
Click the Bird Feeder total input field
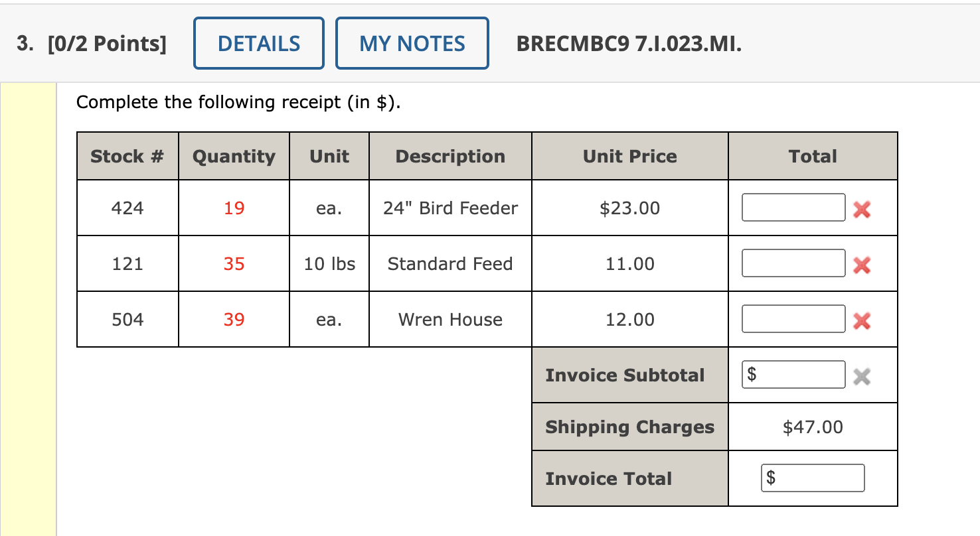tap(793, 208)
